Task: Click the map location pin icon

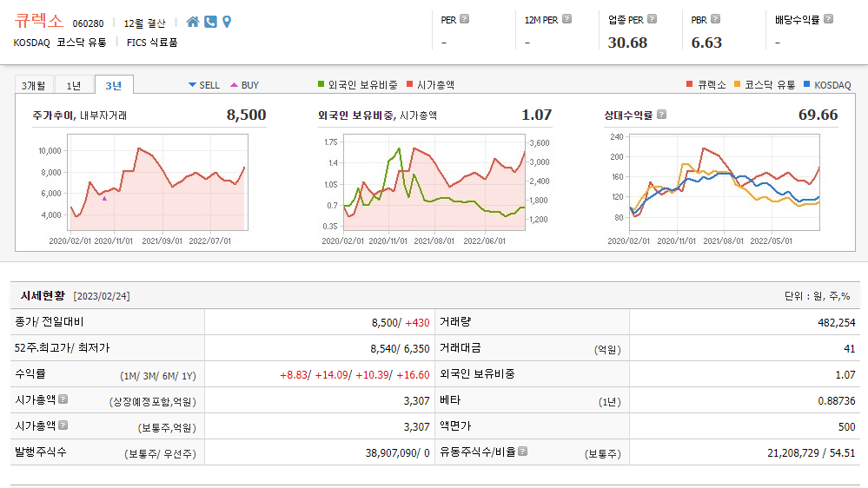Action: 227,22
